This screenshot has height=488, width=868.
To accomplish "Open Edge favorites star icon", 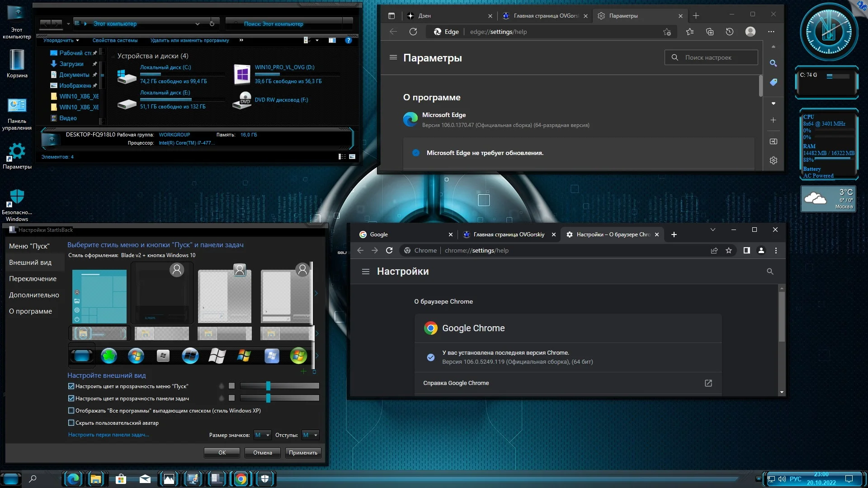I will pyautogui.click(x=689, y=32).
